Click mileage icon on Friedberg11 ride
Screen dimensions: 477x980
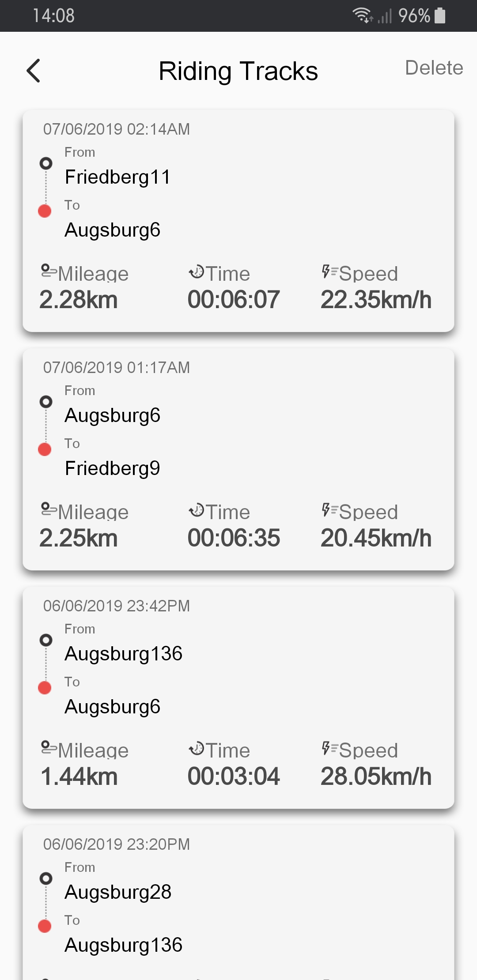pos(48,271)
